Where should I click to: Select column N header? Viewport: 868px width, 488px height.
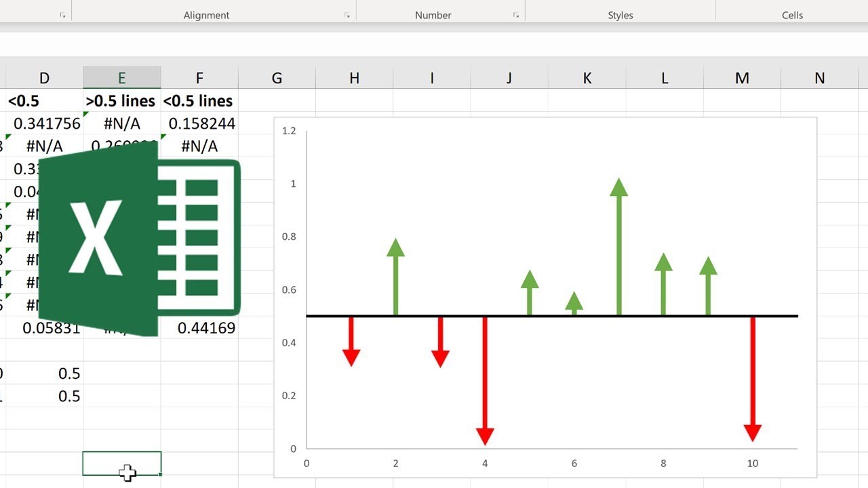point(820,78)
